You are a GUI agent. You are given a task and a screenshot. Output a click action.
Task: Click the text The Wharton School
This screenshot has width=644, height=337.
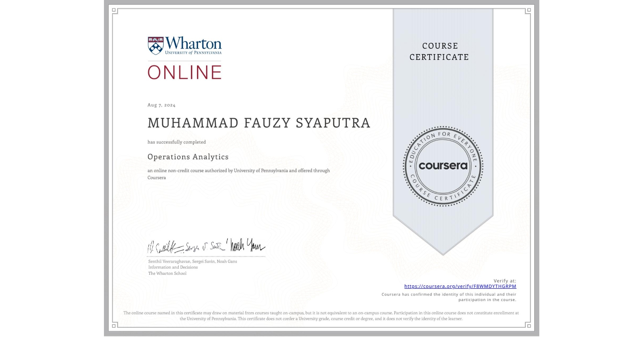tap(167, 273)
